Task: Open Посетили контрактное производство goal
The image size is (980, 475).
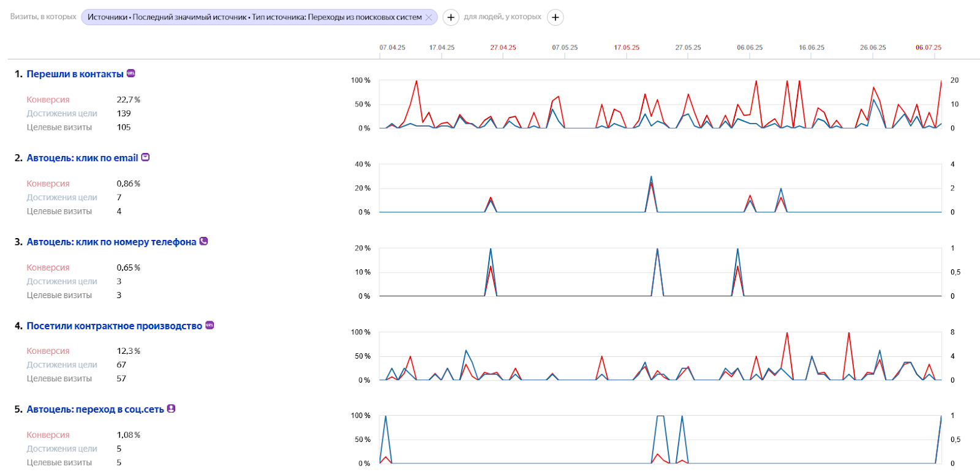Action: click(114, 326)
